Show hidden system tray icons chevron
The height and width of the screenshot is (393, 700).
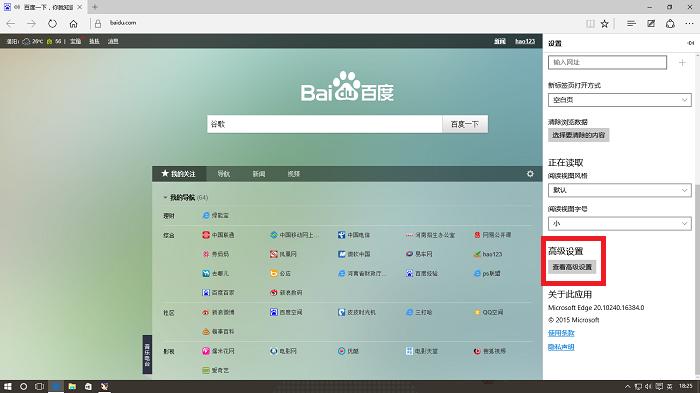click(627, 386)
